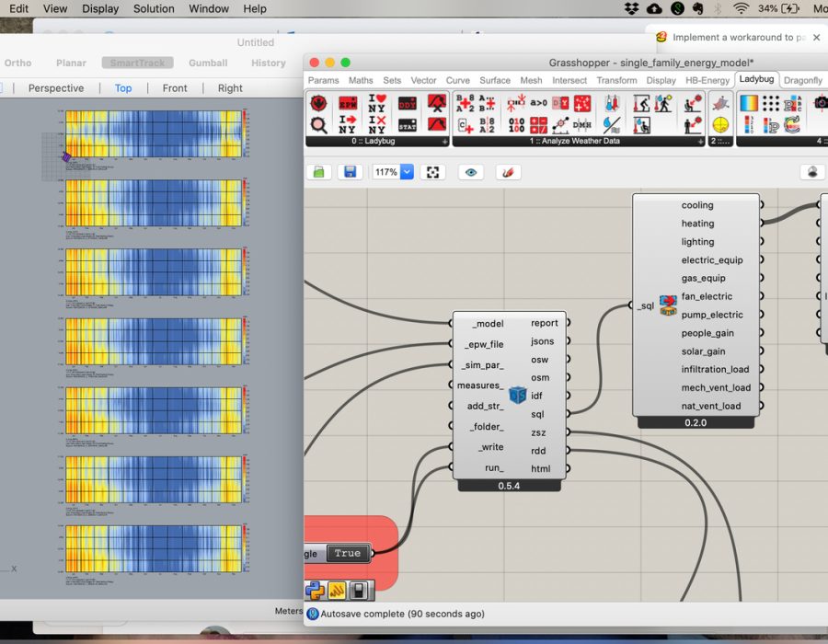This screenshot has height=644, width=828.
Task: Open the Solution menu
Action: [154, 8]
